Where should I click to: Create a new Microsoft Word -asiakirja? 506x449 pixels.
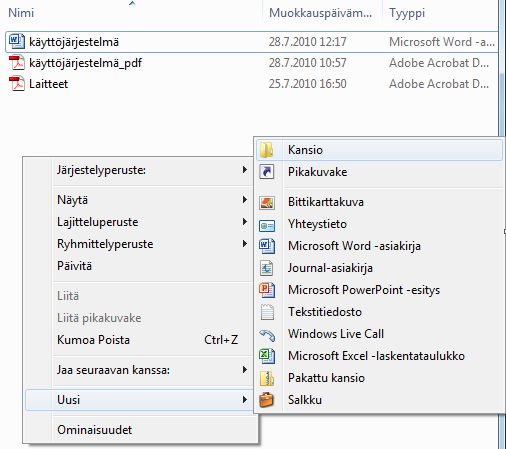(379, 246)
